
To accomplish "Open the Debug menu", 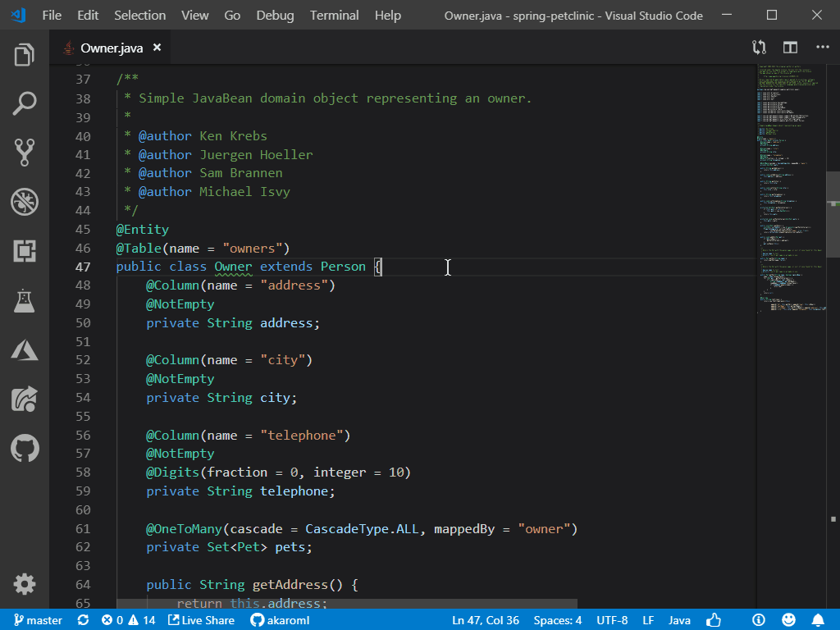I will [274, 15].
